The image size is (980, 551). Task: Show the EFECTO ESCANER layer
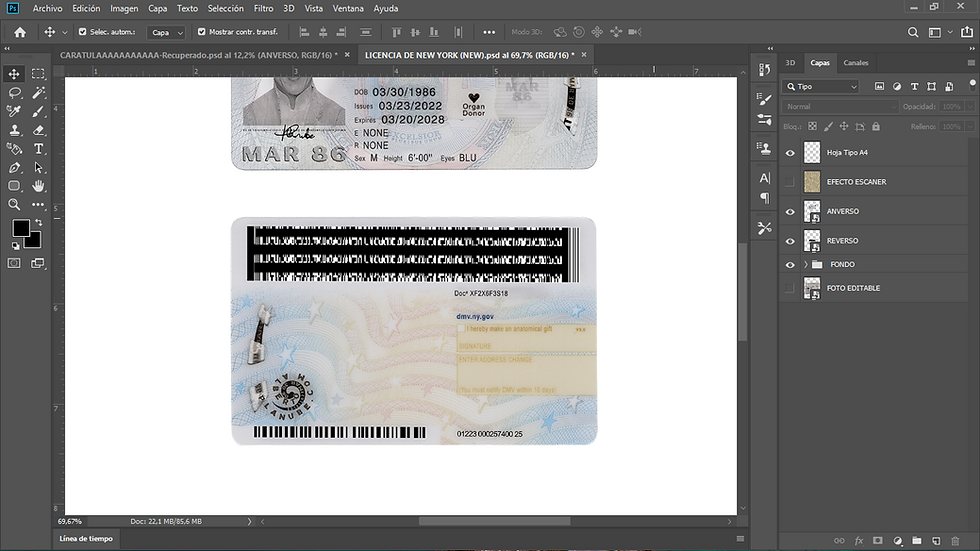(790, 182)
